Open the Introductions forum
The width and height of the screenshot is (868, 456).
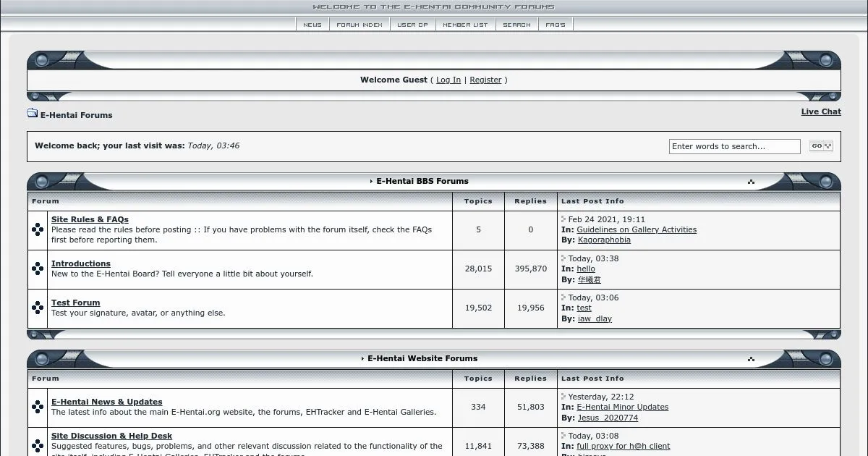[81, 263]
